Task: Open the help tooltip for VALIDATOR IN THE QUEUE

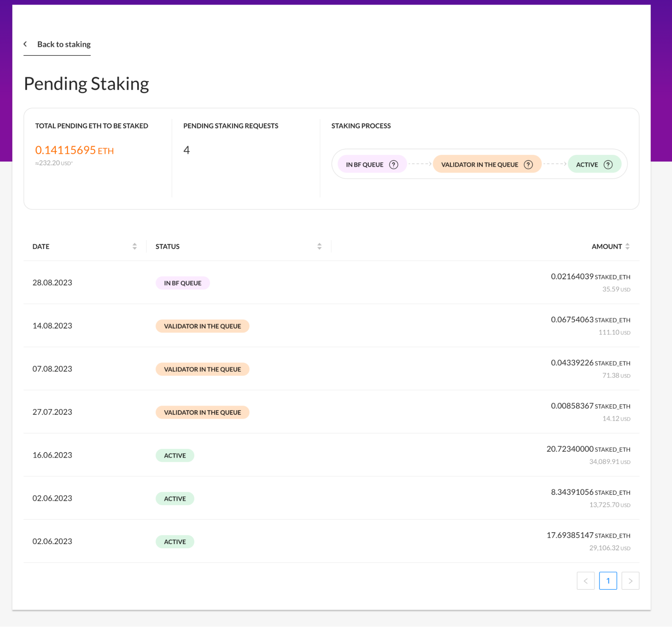Action: (528, 165)
